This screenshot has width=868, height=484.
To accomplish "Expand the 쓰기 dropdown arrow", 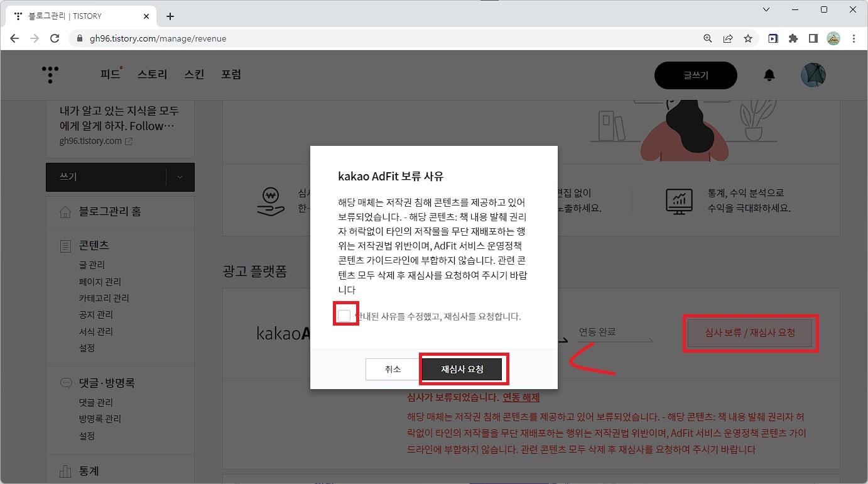I will [180, 177].
